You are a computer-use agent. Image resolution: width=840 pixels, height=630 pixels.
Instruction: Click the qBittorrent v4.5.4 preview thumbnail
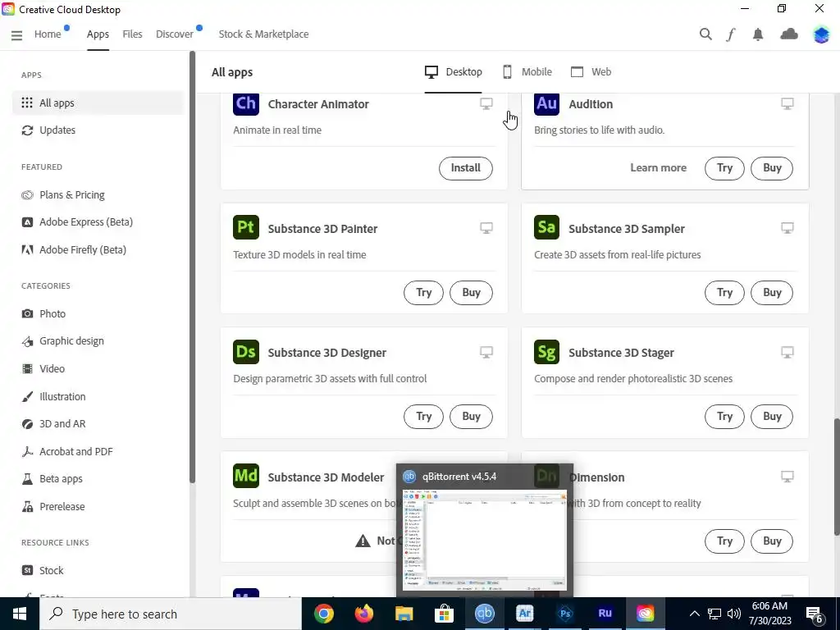[x=485, y=540]
